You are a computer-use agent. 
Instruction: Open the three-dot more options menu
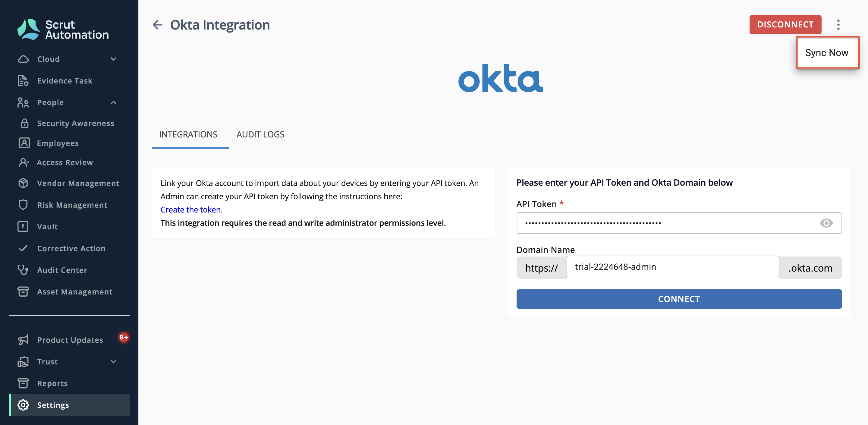(838, 25)
